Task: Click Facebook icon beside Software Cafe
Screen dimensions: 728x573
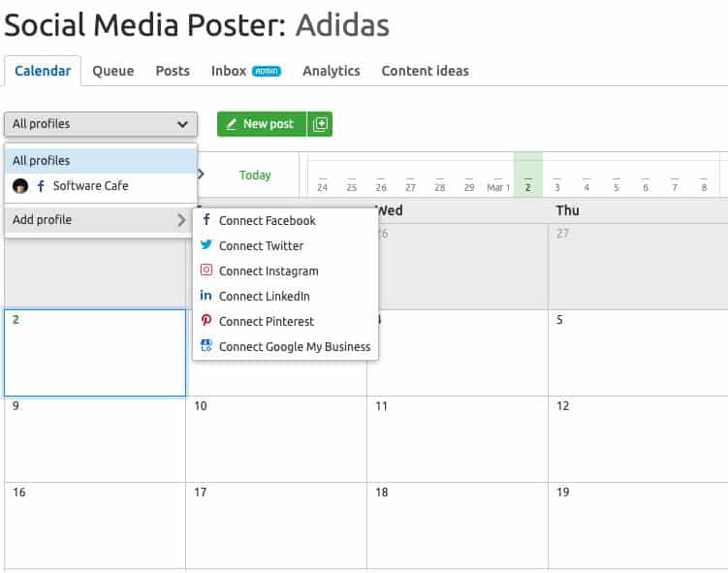Action: click(x=41, y=186)
